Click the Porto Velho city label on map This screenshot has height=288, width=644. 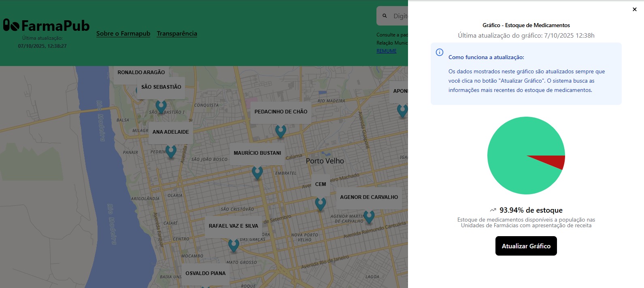click(325, 161)
